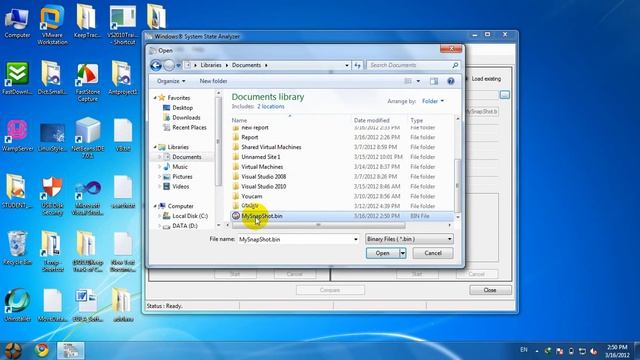This screenshot has width=640, height=360.
Task: Toggle the preview pane icon
Action: pyautogui.click(x=433, y=81)
